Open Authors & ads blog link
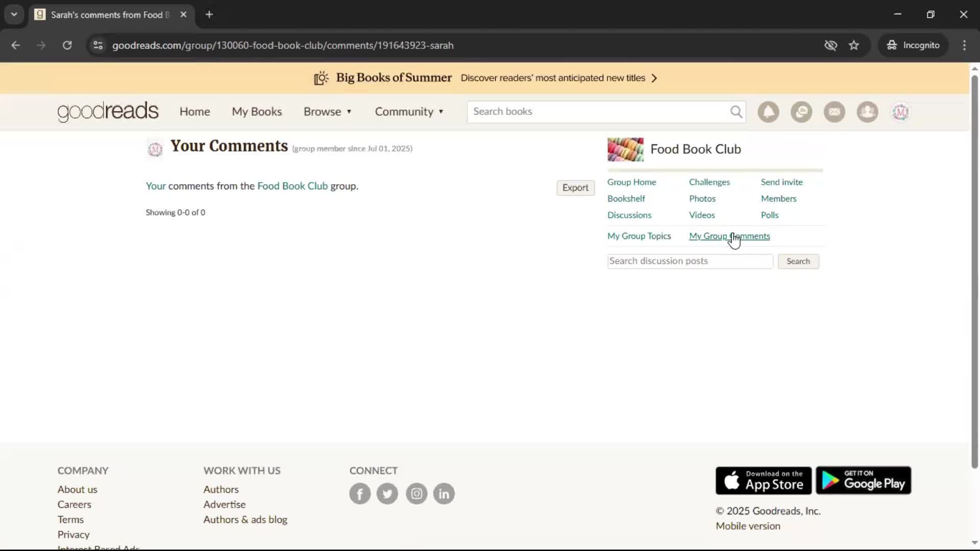 coord(246,520)
